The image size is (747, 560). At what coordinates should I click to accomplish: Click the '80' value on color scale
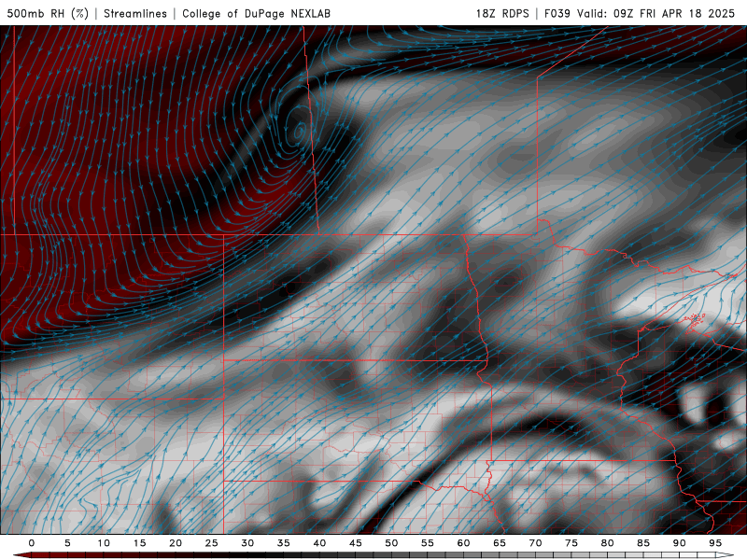pos(607,543)
